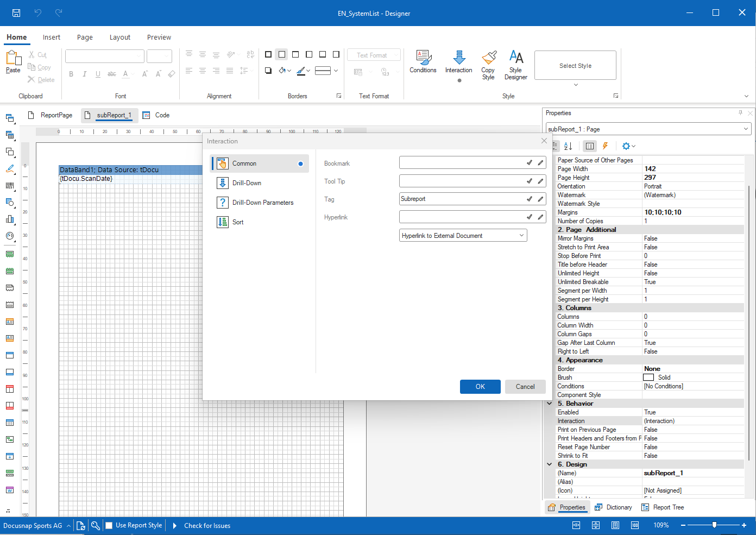This screenshot has width=756, height=535.
Task: Open subReport_1 : Page component dropdown
Action: (x=649, y=129)
